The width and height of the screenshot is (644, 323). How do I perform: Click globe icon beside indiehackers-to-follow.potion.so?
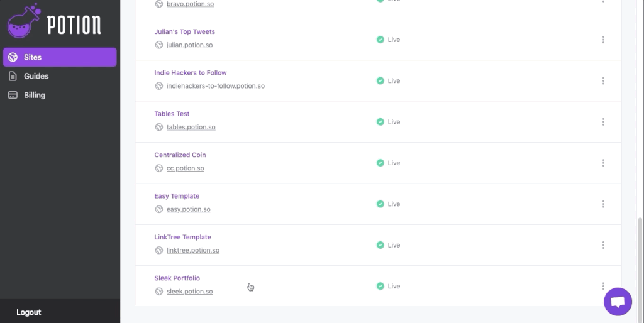(159, 86)
